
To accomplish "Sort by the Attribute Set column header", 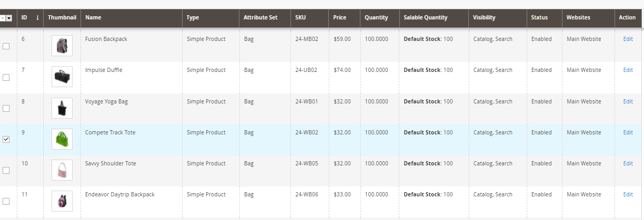I will 265,18.
